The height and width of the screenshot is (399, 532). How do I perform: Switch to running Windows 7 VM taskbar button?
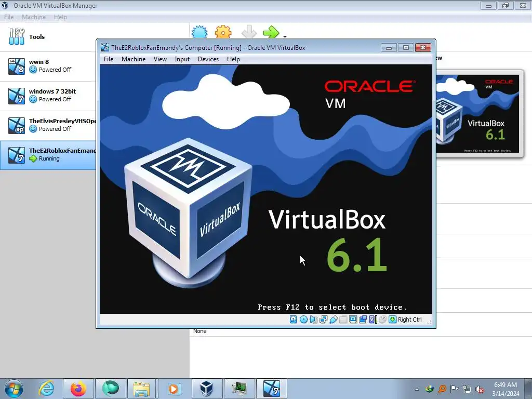271,389
